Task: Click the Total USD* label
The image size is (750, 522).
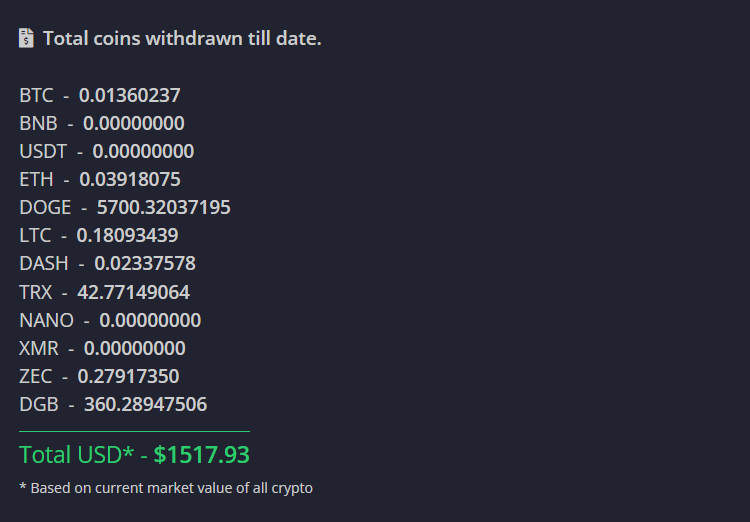Action: [x=76, y=455]
